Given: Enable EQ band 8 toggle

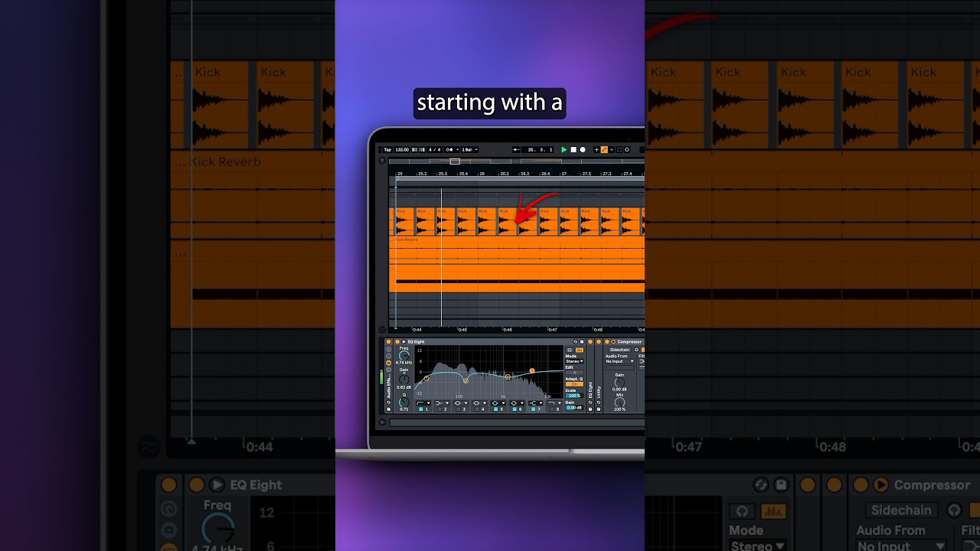Looking at the screenshot, I should [x=552, y=409].
